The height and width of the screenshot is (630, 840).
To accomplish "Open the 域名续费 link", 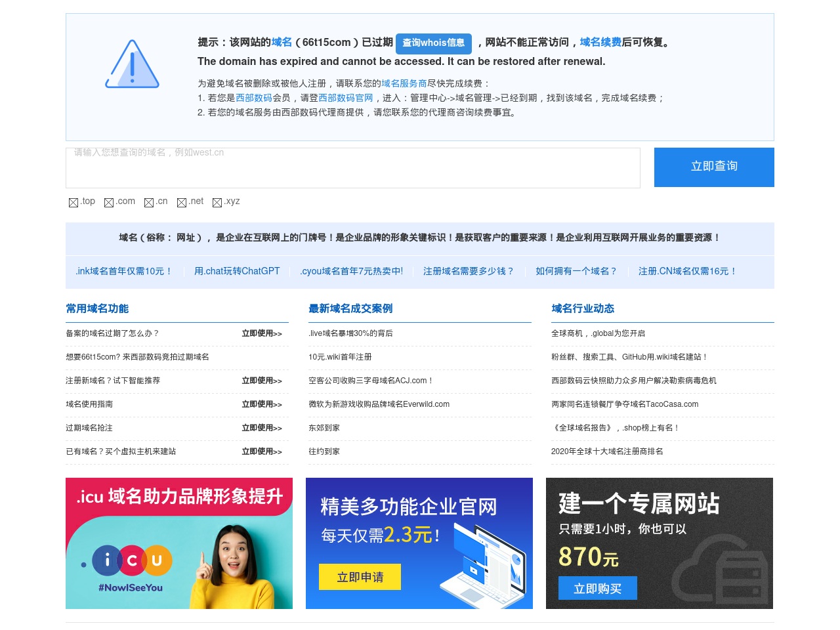I will point(600,42).
